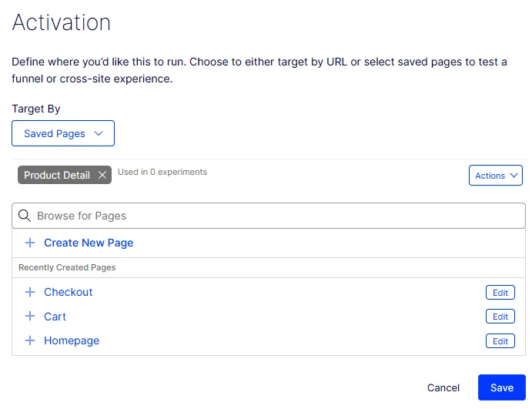This screenshot has height=409, width=532.
Task: Select the Cart page name
Action: pyautogui.click(x=55, y=317)
